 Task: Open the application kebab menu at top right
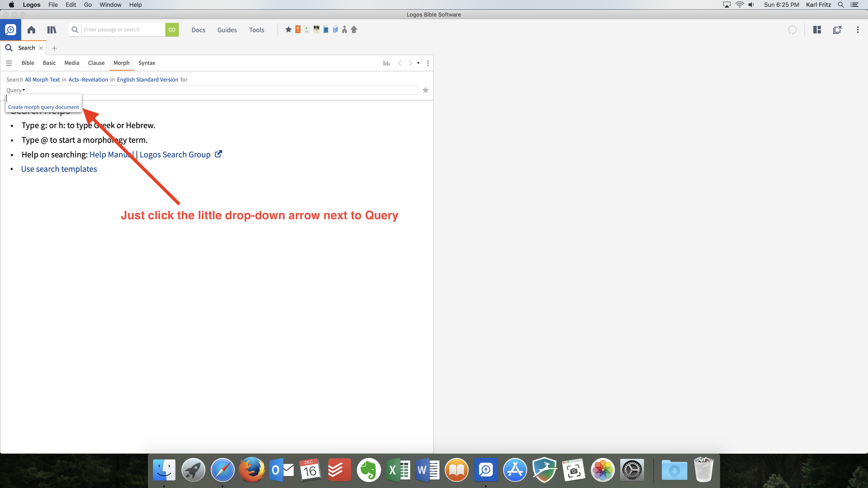tap(858, 30)
